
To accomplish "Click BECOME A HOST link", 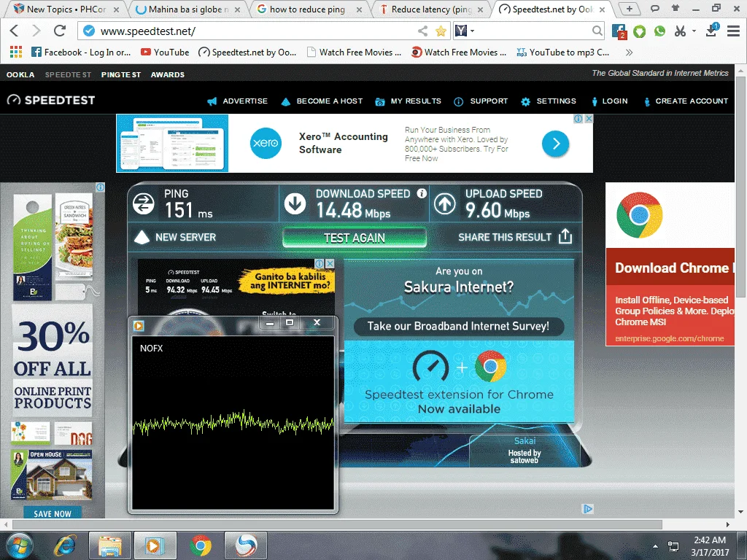I will pyautogui.click(x=322, y=101).
